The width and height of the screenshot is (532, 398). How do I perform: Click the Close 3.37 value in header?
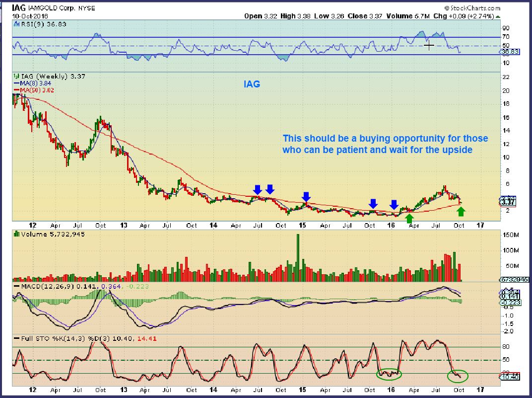365,16
